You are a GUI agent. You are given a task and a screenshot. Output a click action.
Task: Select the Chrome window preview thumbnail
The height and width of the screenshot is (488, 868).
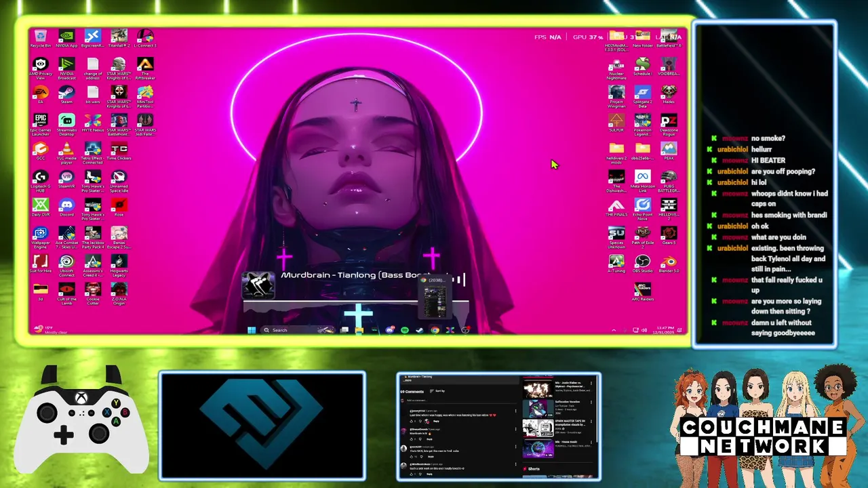coord(435,297)
